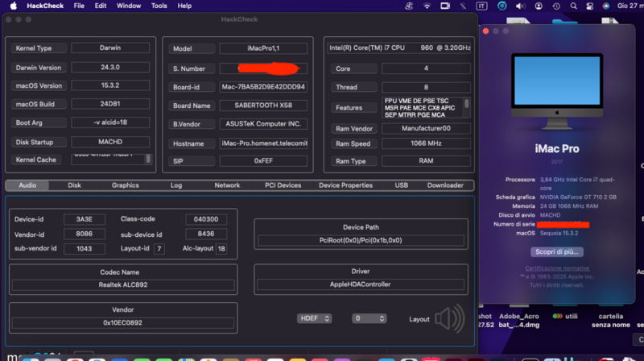Click the Darwin Version 24.3.0 field
The height and width of the screenshot is (361, 644).
tap(110, 68)
